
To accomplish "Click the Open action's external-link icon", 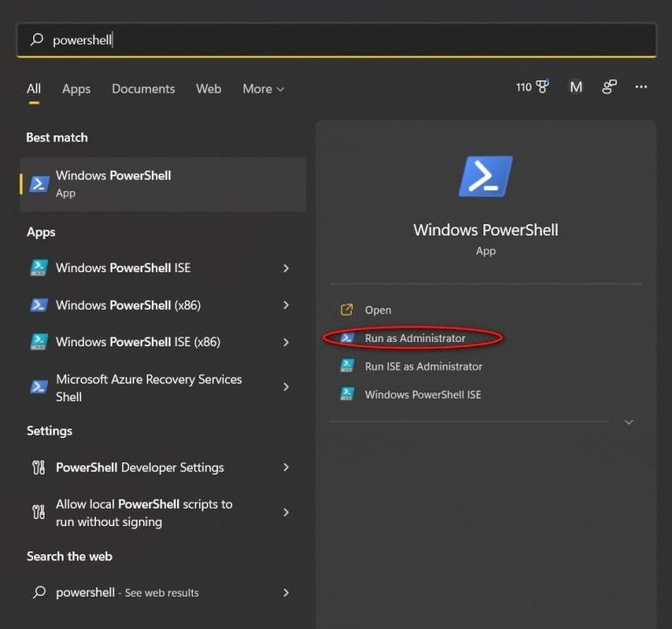I will 346,310.
